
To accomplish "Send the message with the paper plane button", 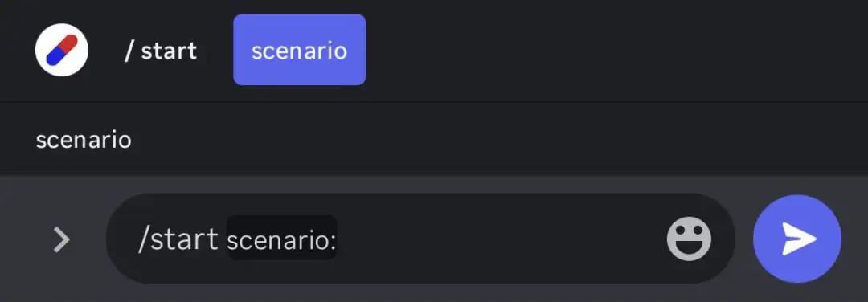I will (x=797, y=239).
